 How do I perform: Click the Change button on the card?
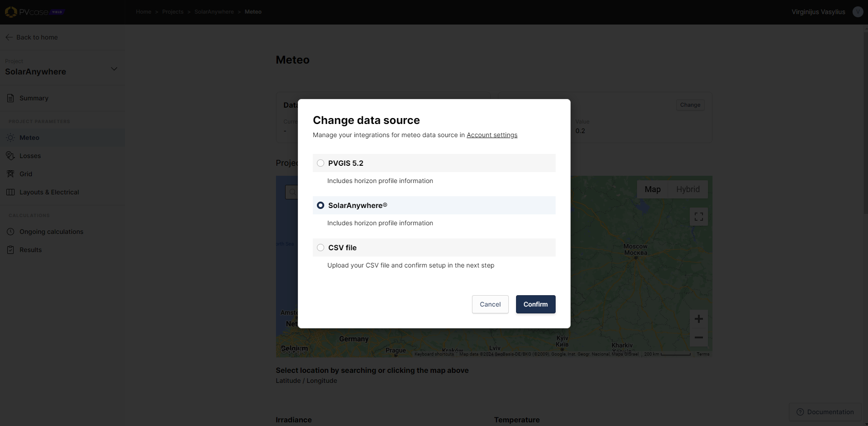click(x=690, y=105)
